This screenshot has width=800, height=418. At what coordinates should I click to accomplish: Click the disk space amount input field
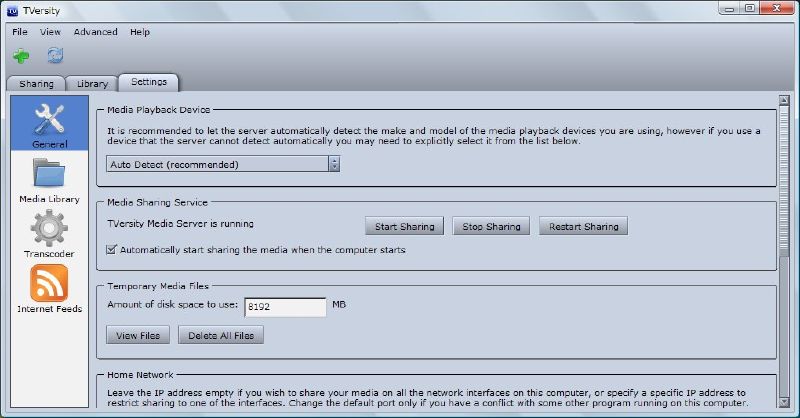[285, 307]
